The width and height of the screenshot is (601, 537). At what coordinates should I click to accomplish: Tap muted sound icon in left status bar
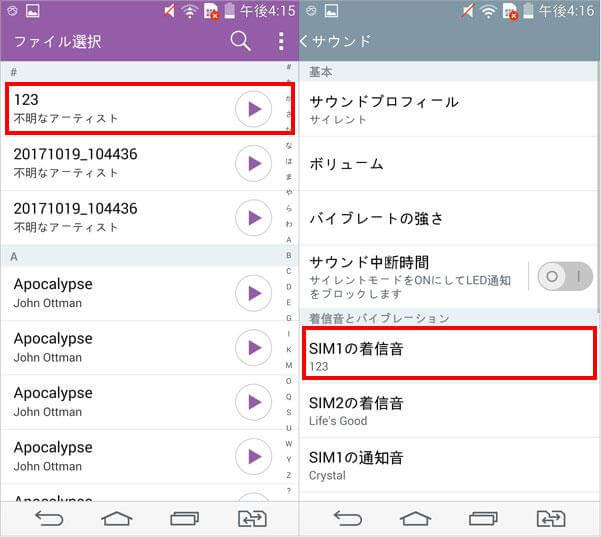point(169,11)
